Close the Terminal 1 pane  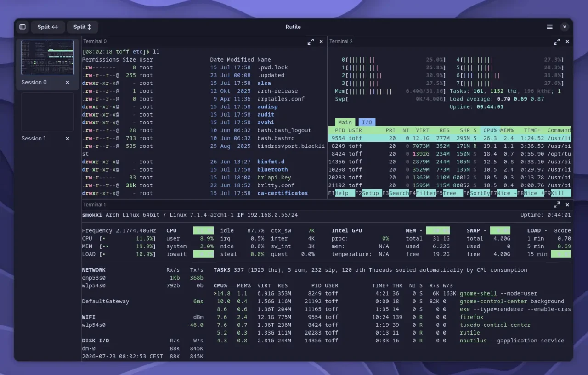pos(567,205)
